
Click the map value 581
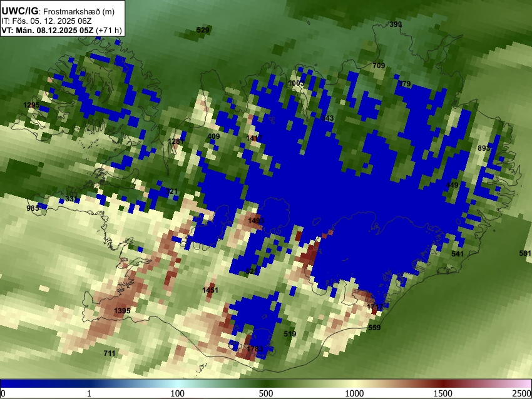[x=525, y=253]
